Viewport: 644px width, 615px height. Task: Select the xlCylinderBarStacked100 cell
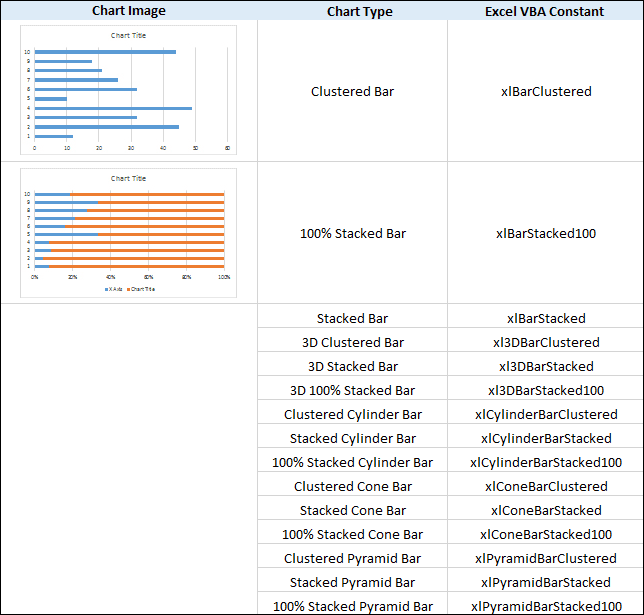tap(546, 462)
